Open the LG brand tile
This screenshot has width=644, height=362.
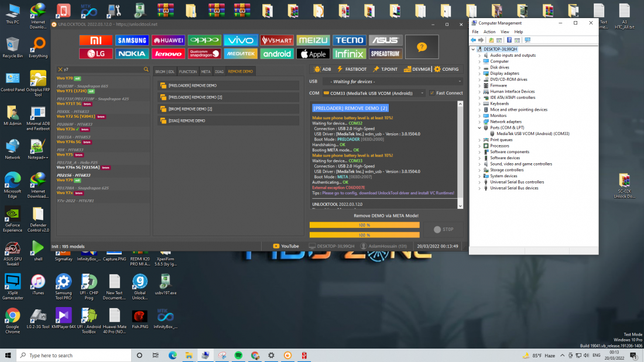click(95, 54)
